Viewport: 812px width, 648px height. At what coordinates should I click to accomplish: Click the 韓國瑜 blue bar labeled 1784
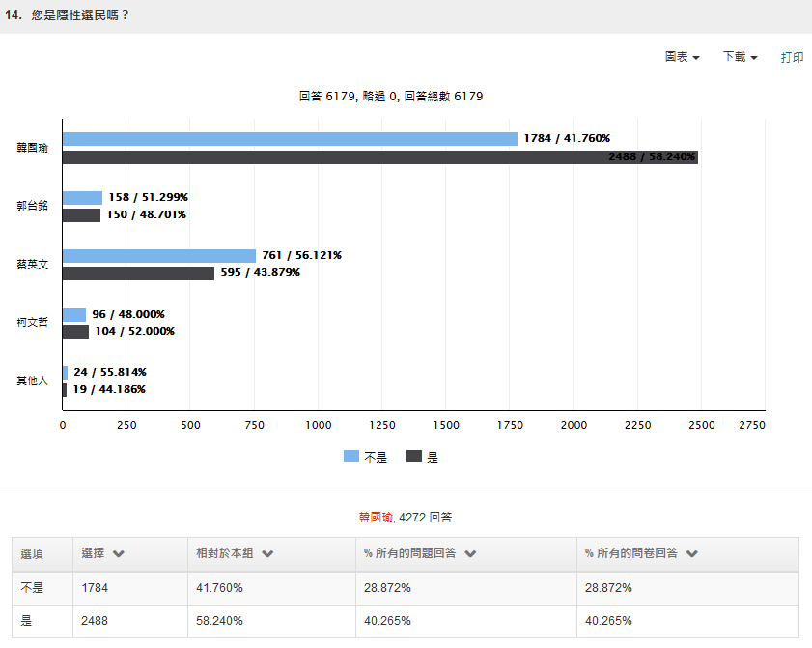pos(290,139)
